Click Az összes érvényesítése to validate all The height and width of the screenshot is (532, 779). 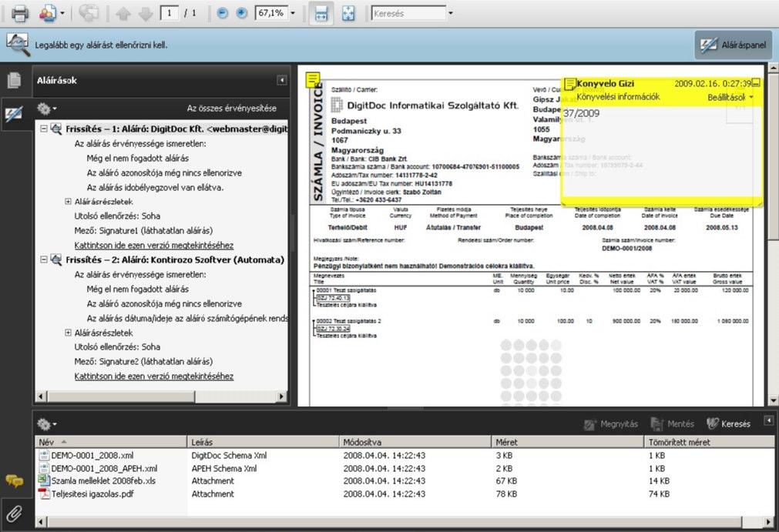click(231, 109)
